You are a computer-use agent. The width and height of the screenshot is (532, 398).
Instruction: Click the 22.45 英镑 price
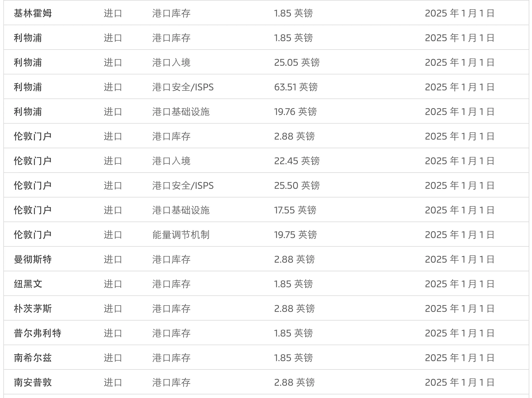[x=297, y=161]
